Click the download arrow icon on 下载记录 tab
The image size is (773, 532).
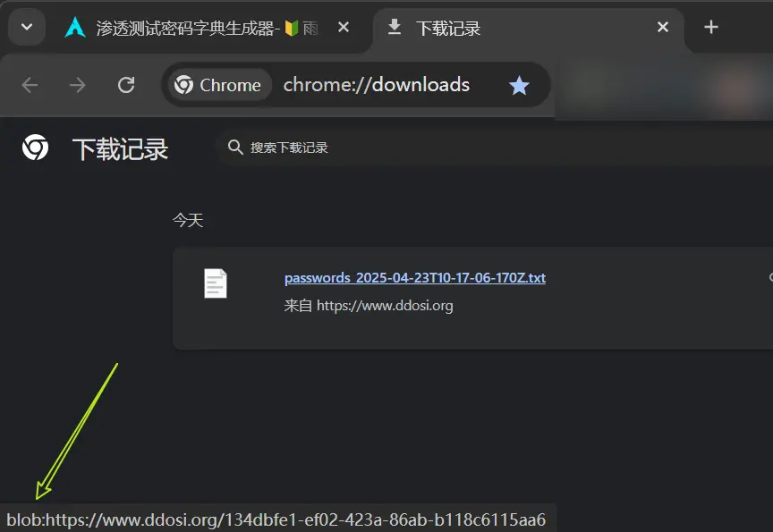click(395, 27)
